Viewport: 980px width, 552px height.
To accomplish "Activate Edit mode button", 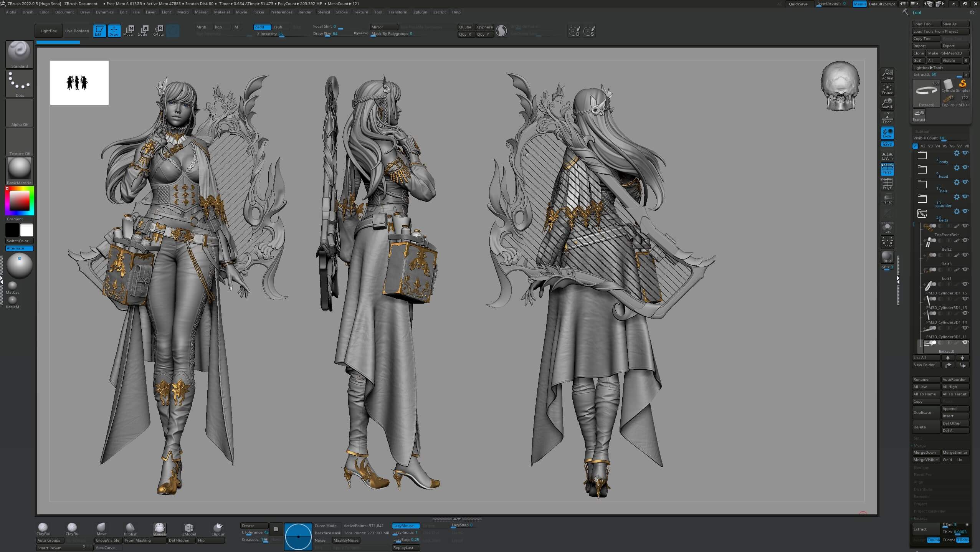I will tap(99, 31).
